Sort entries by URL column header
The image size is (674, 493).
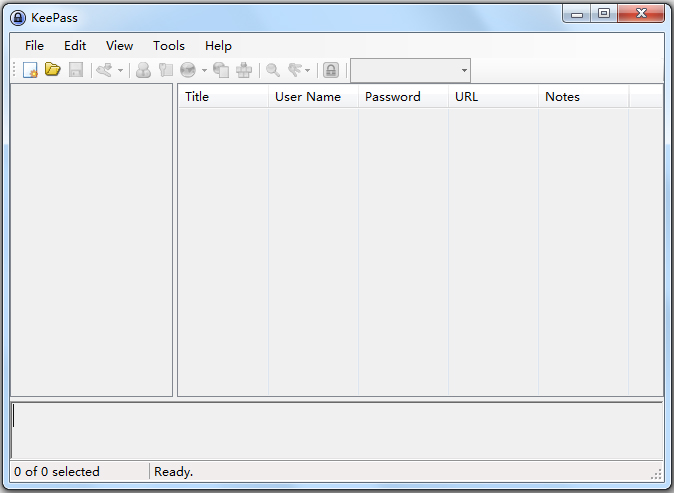point(493,97)
